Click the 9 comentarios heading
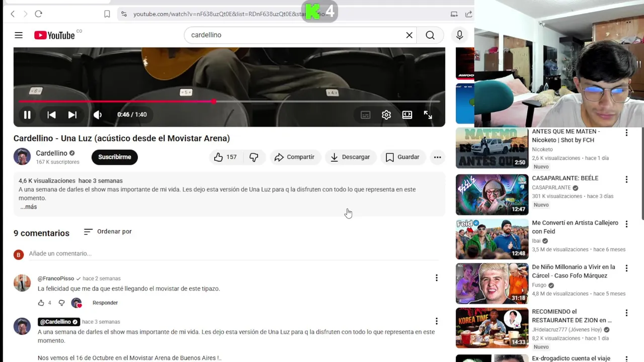 (x=41, y=233)
